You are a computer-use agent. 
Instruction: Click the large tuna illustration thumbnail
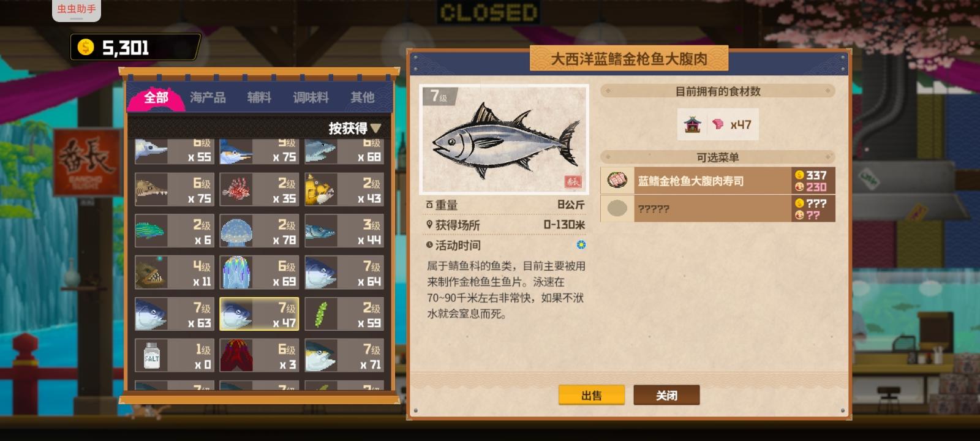504,139
